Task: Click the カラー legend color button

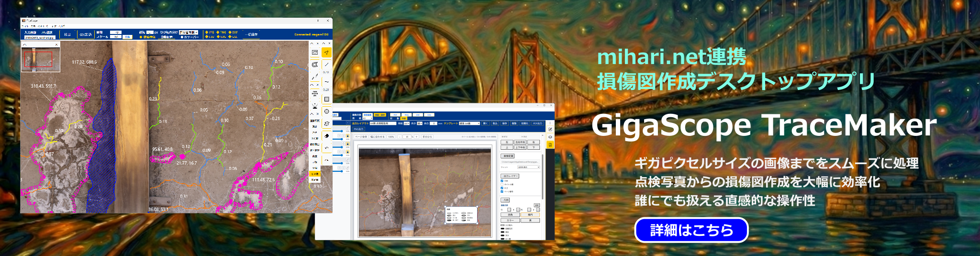Action: coord(510,220)
